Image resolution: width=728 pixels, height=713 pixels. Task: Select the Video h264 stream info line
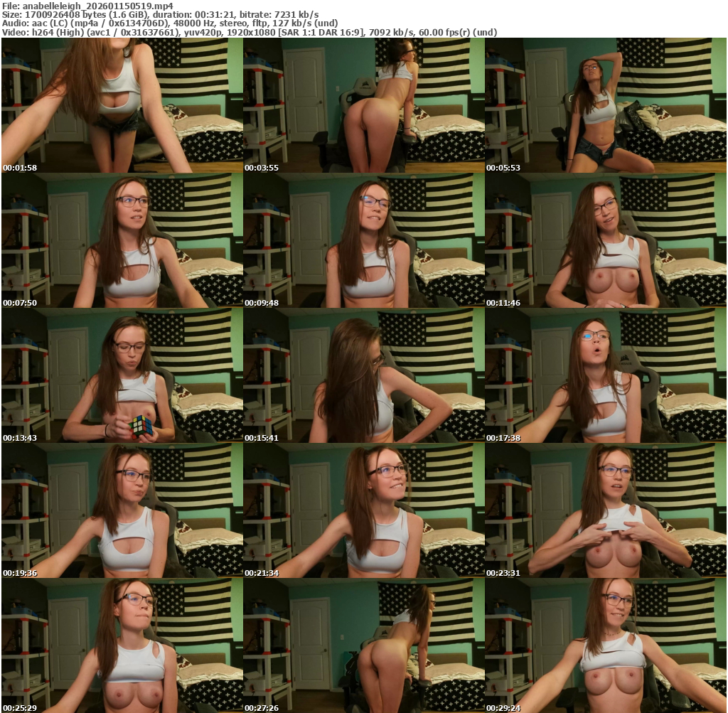(x=249, y=33)
